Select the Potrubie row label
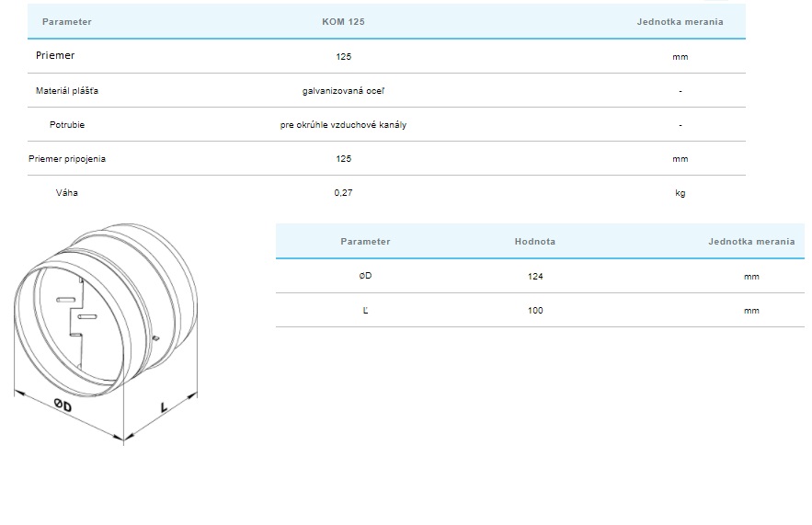 point(67,125)
